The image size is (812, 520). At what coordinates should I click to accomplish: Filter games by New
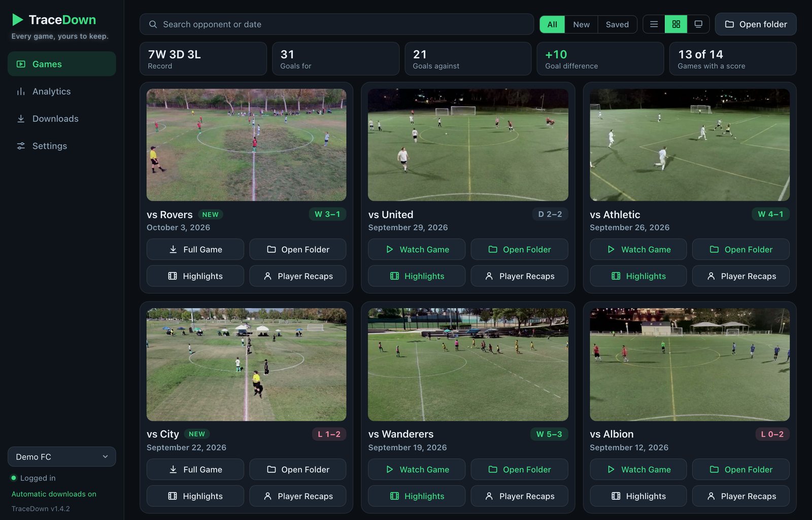(x=582, y=24)
